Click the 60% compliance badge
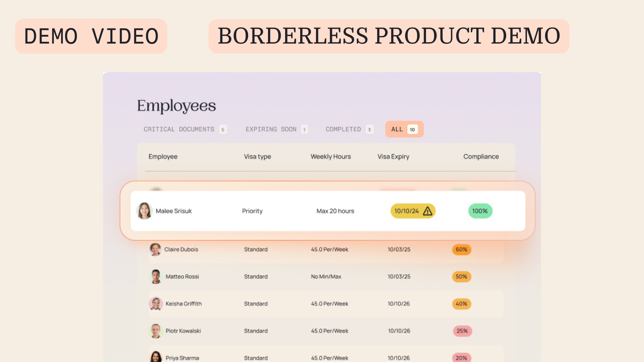This screenshot has width=644, height=362. click(x=462, y=249)
